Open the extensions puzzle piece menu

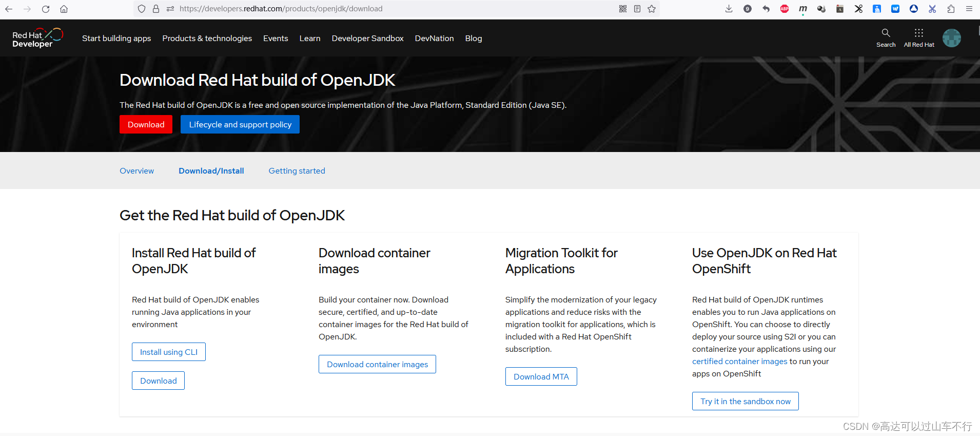tap(951, 9)
